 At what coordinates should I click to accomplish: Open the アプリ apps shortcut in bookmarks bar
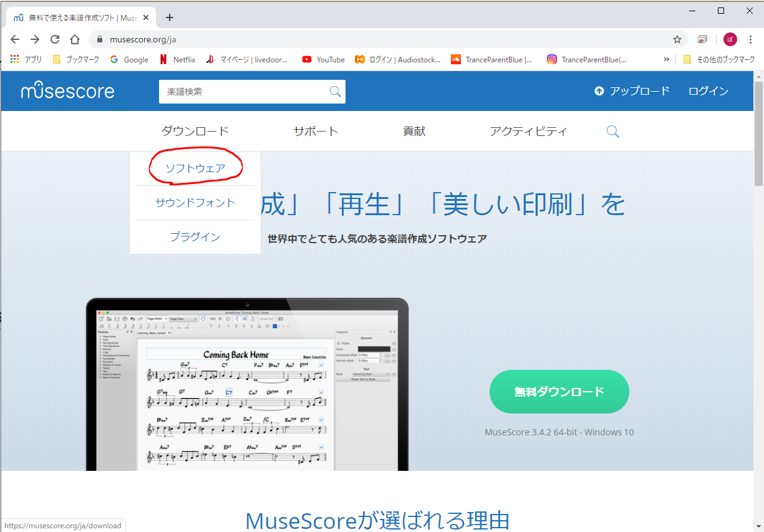(x=26, y=59)
